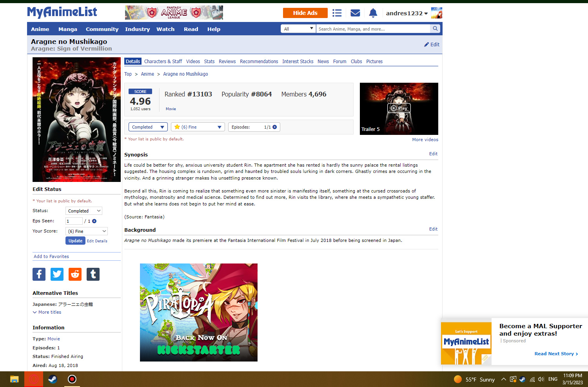Open the (6) Fine score dropdown with star
588x387 pixels.
(x=198, y=127)
